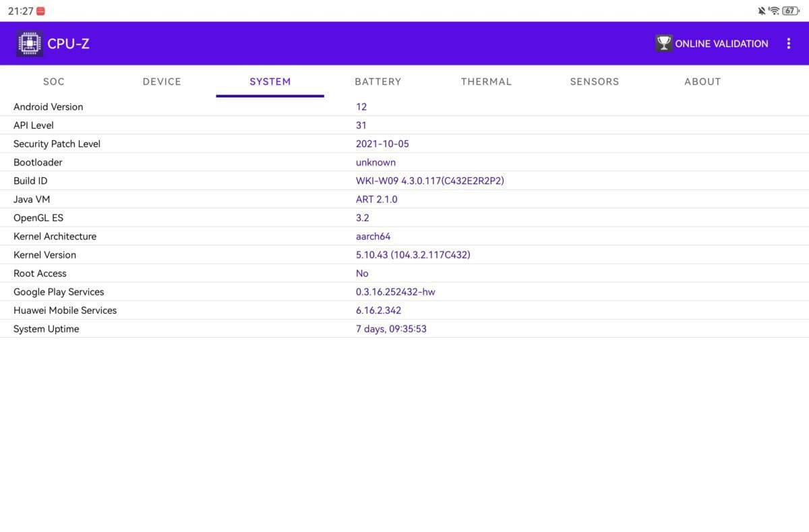
Task: Click the System Uptime label
Action: 46,329
